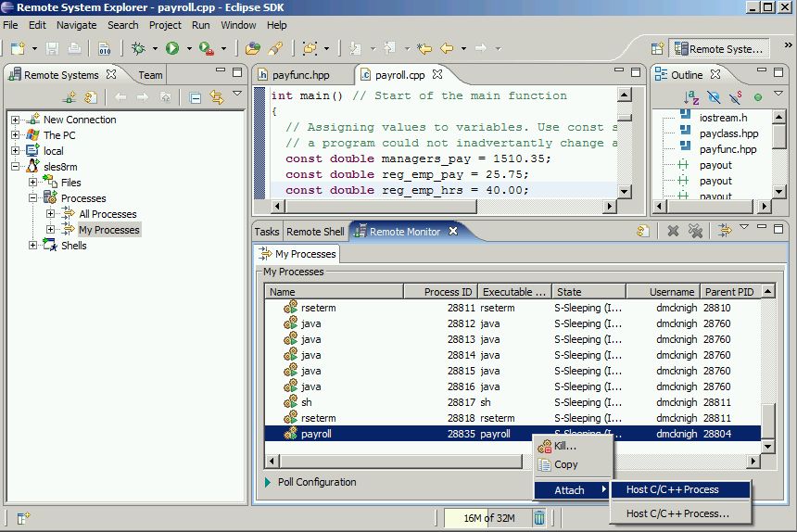Image resolution: width=797 pixels, height=532 pixels.
Task: Click fast view icon in status bar
Action: pos(23,518)
